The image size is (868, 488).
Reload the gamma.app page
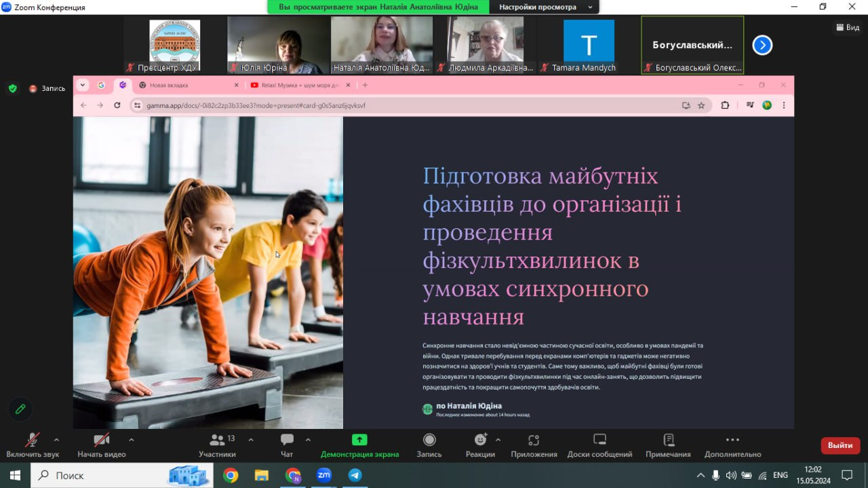tap(117, 105)
